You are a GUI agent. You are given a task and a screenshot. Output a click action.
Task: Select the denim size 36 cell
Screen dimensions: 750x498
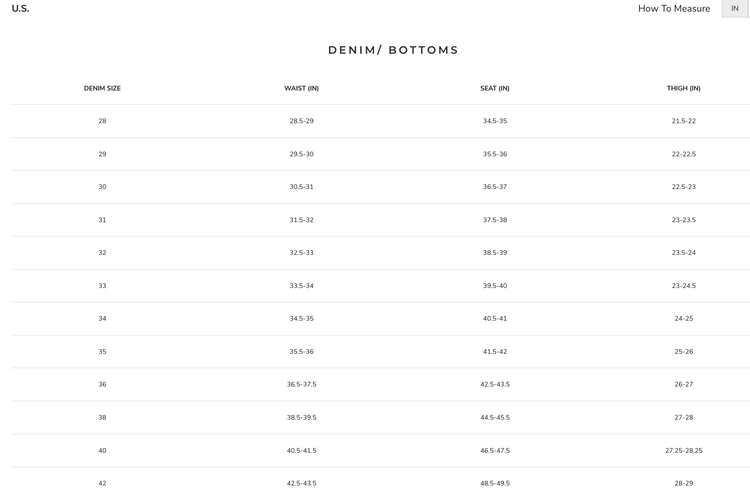click(x=102, y=385)
